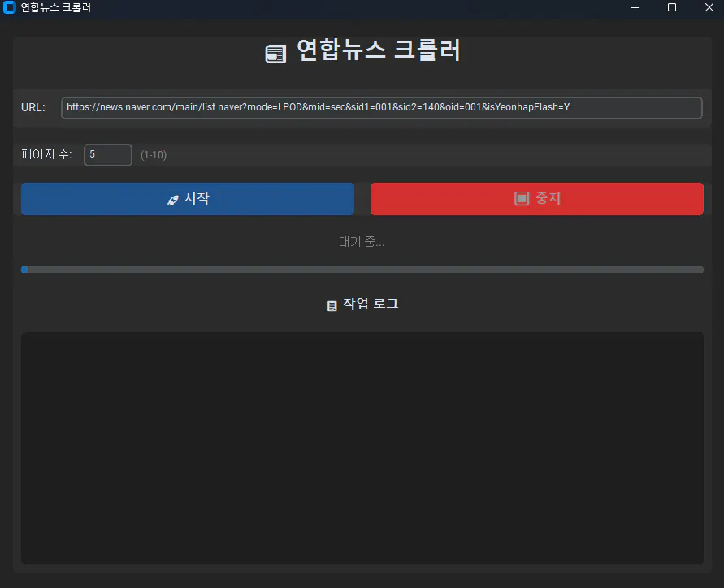
Task: Click the crawl progress bar
Action: (362, 270)
